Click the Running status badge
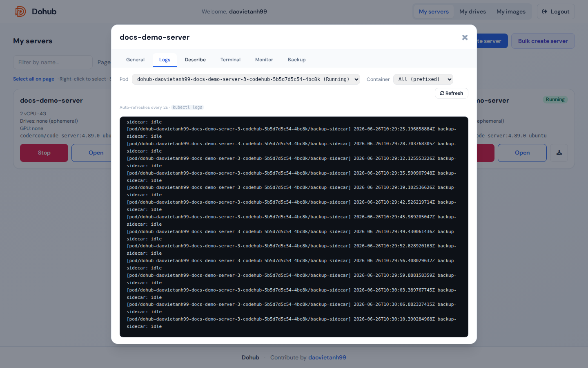The width and height of the screenshot is (588, 368). pos(555,99)
